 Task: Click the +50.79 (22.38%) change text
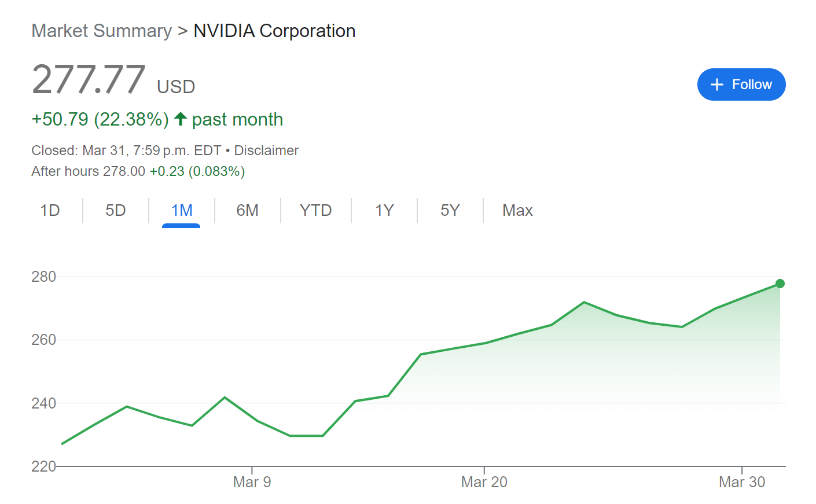(x=100, y=119)
